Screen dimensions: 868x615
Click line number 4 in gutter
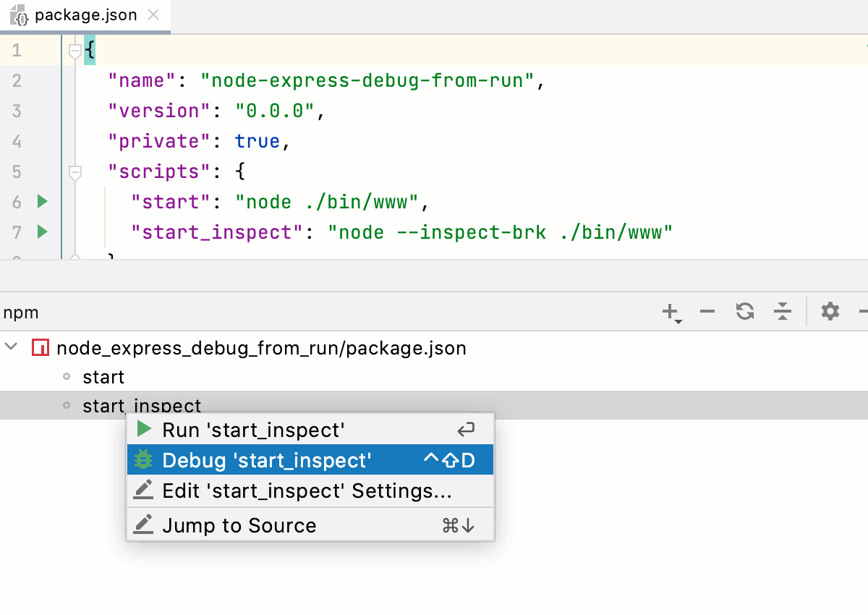pyautogui.click(x=17, y=141)
